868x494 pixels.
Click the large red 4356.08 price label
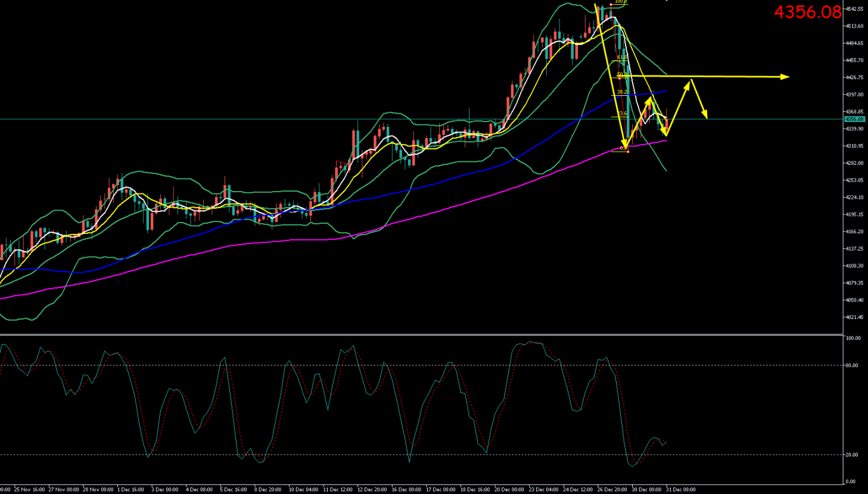[807, 12]
